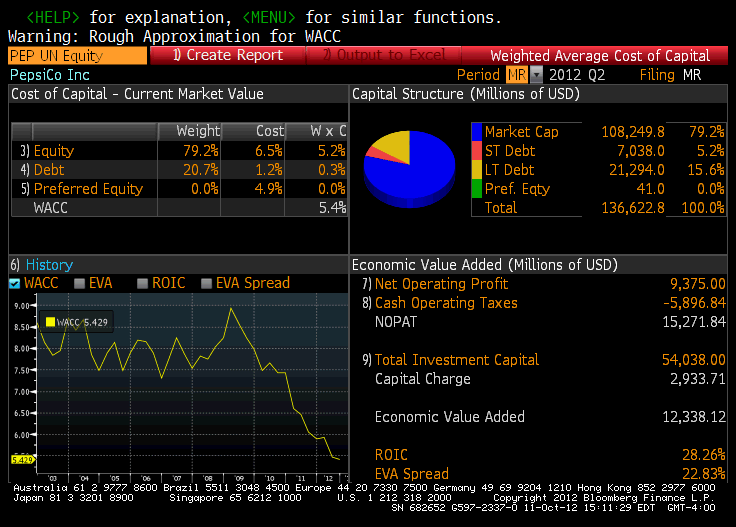Click the Filing MR value
This screenshot has width=736, height=527.
coord(692,75)
